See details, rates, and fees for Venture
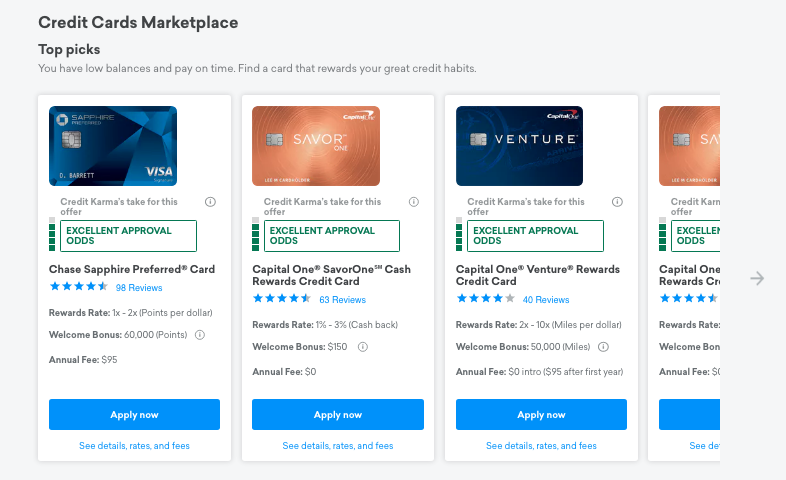Image resolution: width=786 pixels, height=480 pixels. 541,445
